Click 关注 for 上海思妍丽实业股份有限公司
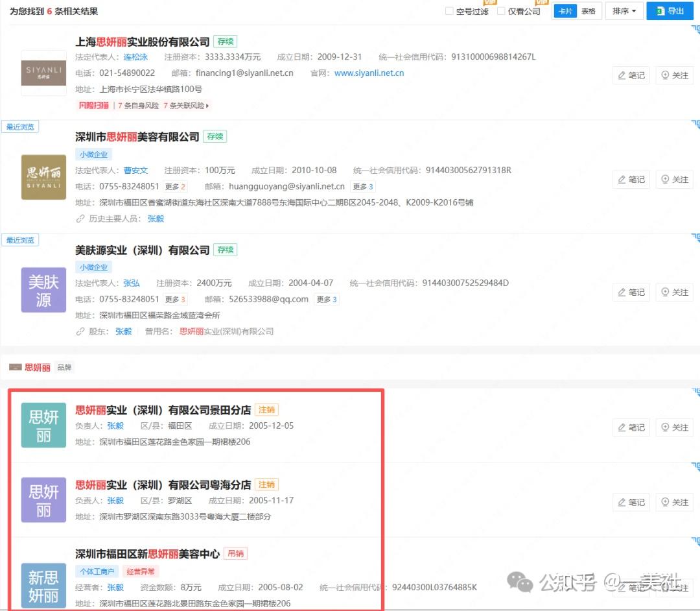This screenshot has height=611, width=700. (675, 75)
